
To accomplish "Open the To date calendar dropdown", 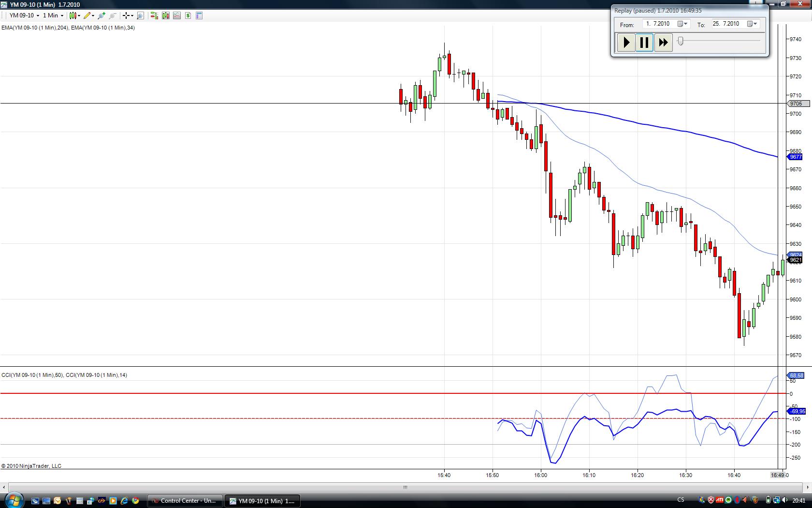I will [x=753, y=24].
